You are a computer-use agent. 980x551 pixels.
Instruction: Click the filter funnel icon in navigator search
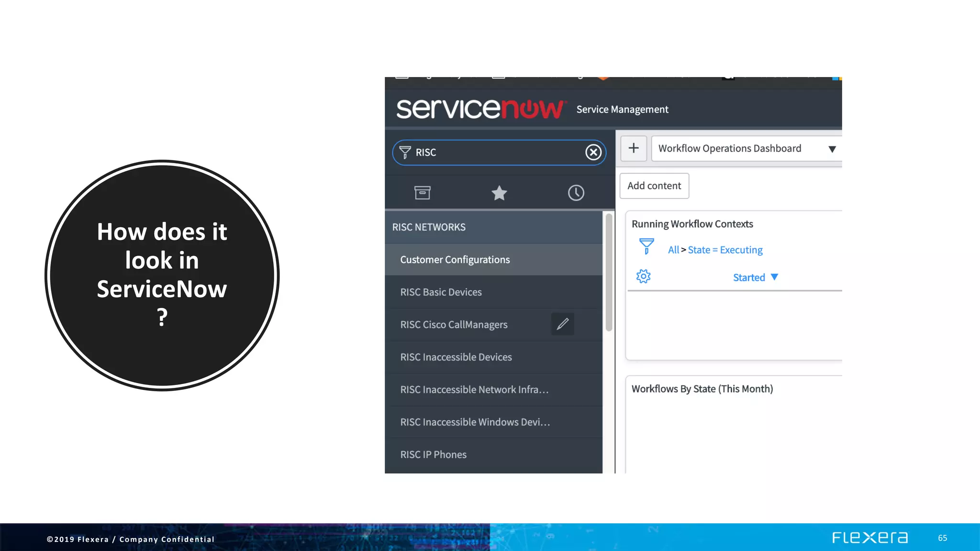click(405, 152)
